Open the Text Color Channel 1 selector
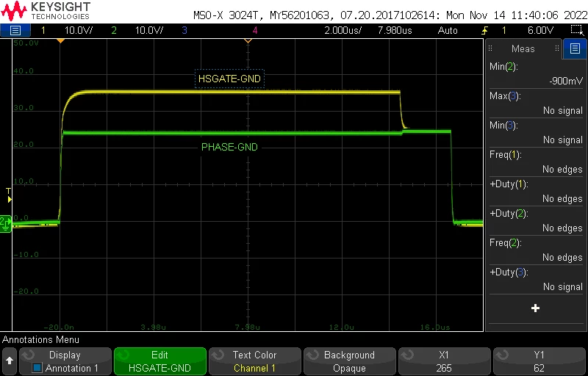This screenshot has width=588, height=376. pos(254,361)
